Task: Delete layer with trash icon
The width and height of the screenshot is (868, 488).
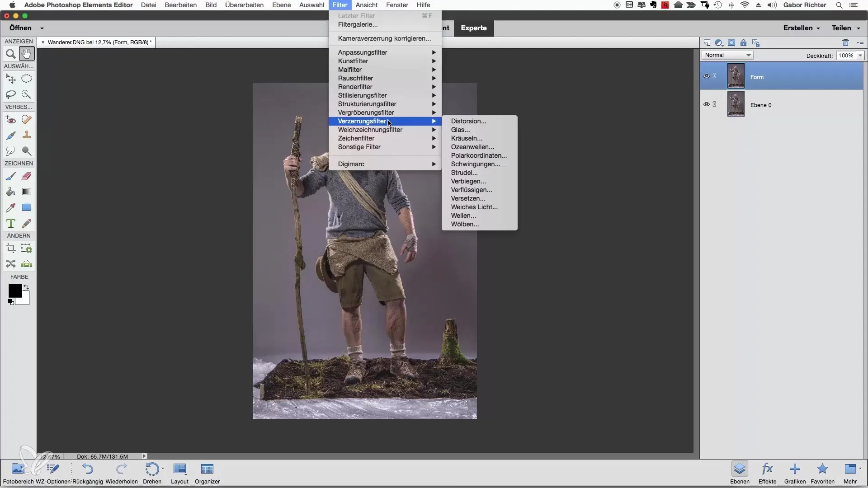Action: [x=845, y=43]
